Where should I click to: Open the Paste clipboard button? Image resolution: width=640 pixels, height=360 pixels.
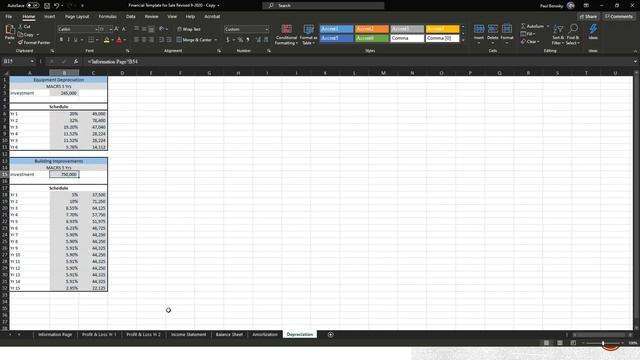click(x=9, y=33)
